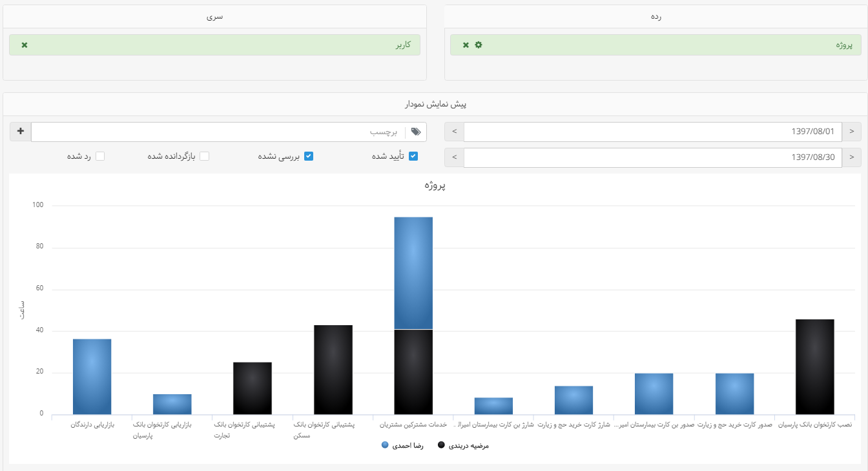This screenshot has width=868, height=471.
Task: Open settings gear for پروژه category
Action: (x=479, y=45)
